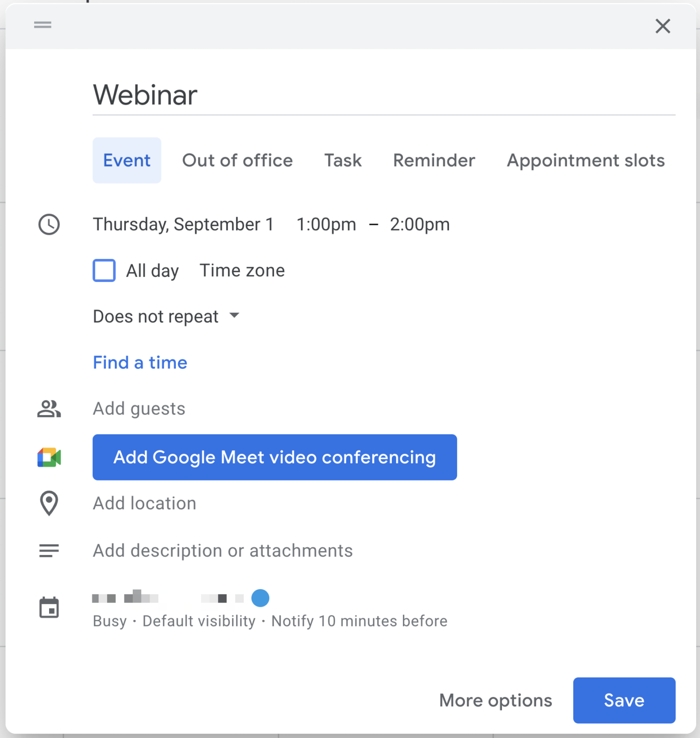Open the Time zone selector
This screenshot has height=738, width=700.
(242, 271)
